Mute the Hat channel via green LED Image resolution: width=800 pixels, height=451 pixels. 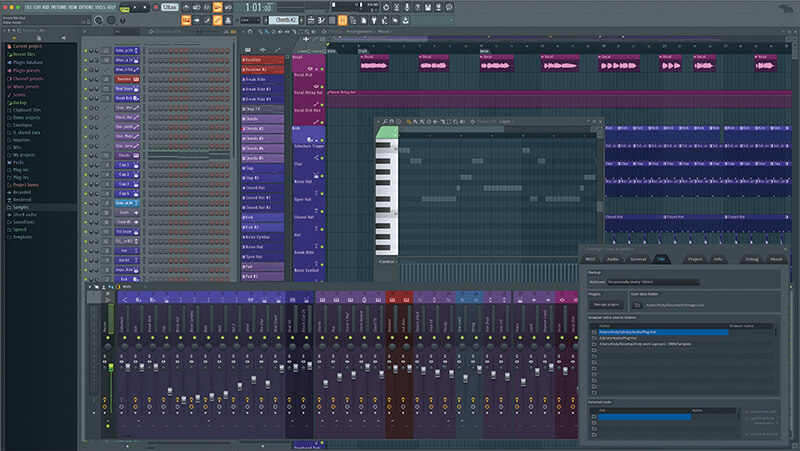(86, 250)
